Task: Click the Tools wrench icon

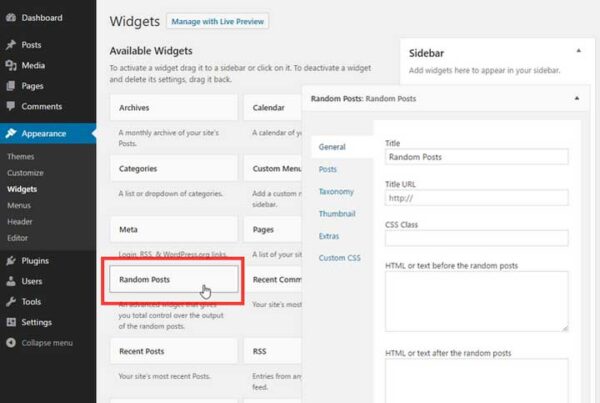Action: coord(10,301)
